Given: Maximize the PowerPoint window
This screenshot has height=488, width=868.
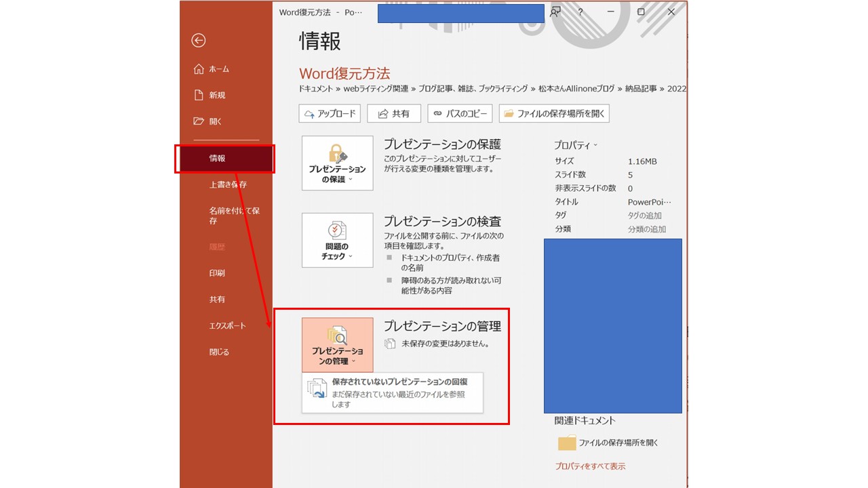Looking at the screenshot, I should (641, 12).
